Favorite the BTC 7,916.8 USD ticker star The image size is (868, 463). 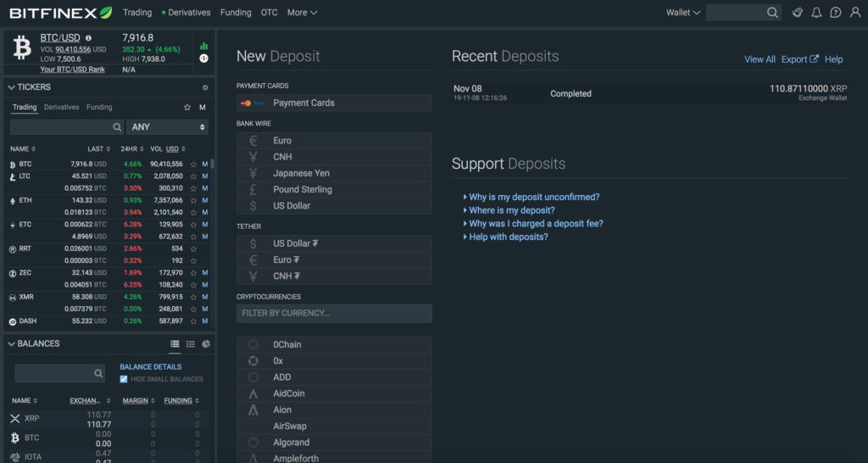point(193,165)
